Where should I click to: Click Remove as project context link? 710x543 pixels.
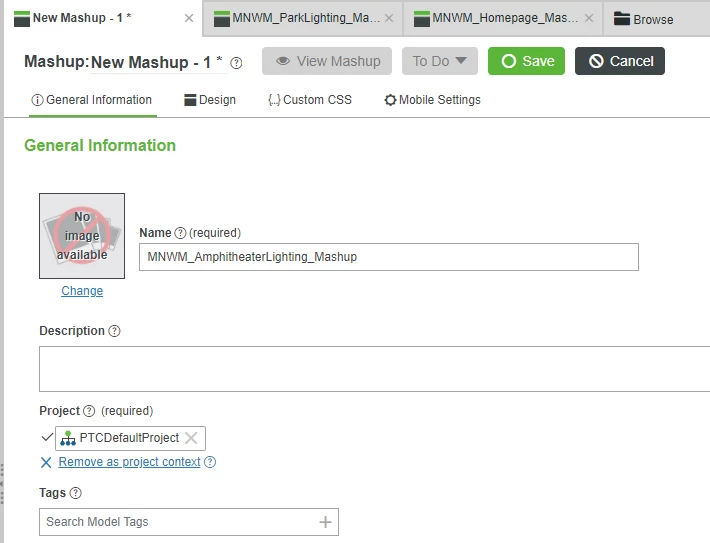pos(130,462)
